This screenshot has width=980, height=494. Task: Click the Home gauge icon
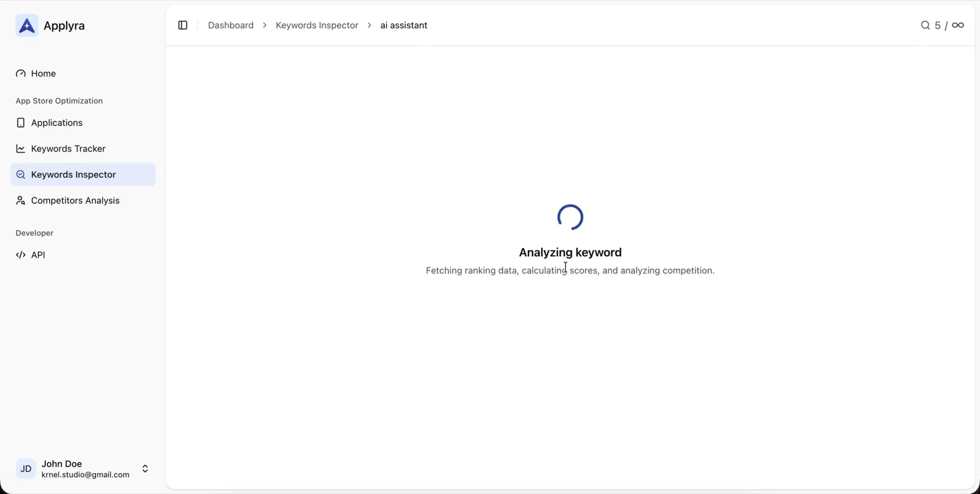coord(20,73)
